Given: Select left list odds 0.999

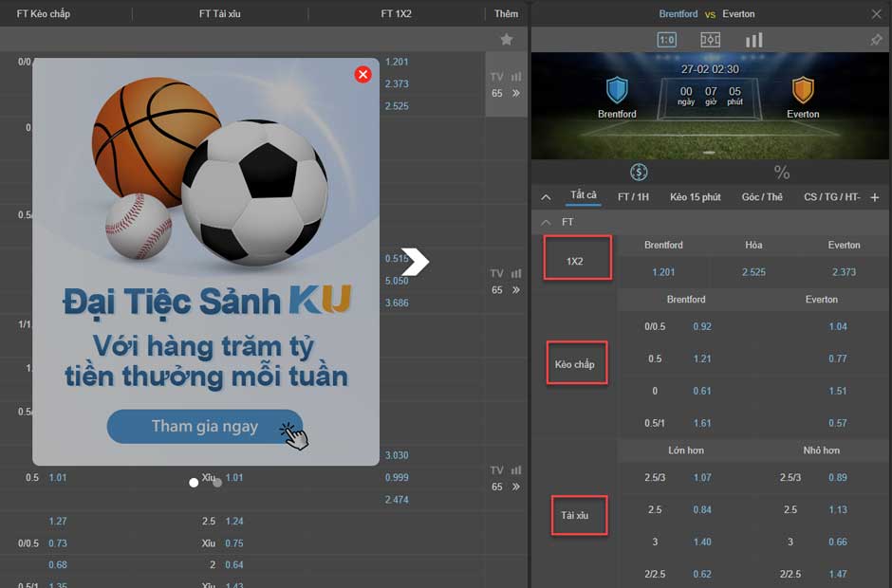Looking at the screenshot, I should (x=397, y=478).
